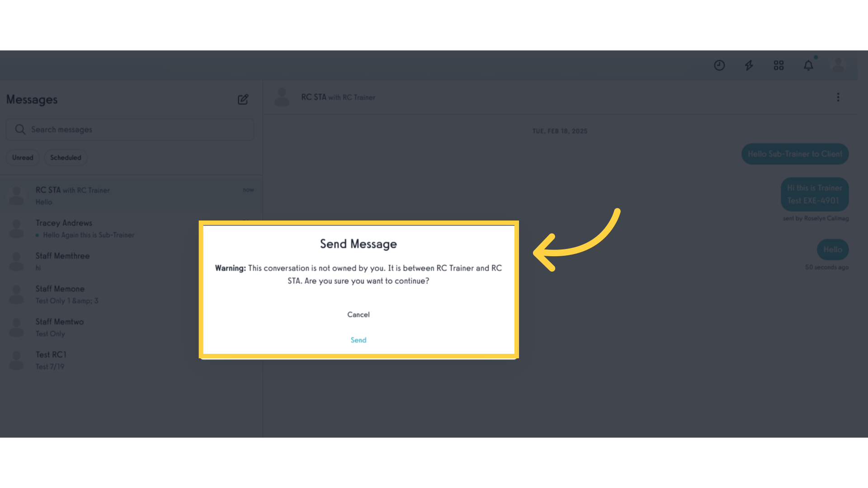Screen dimensions: 868x488
Task: Click the RC STA avatar in header
Action: point(283,97)
